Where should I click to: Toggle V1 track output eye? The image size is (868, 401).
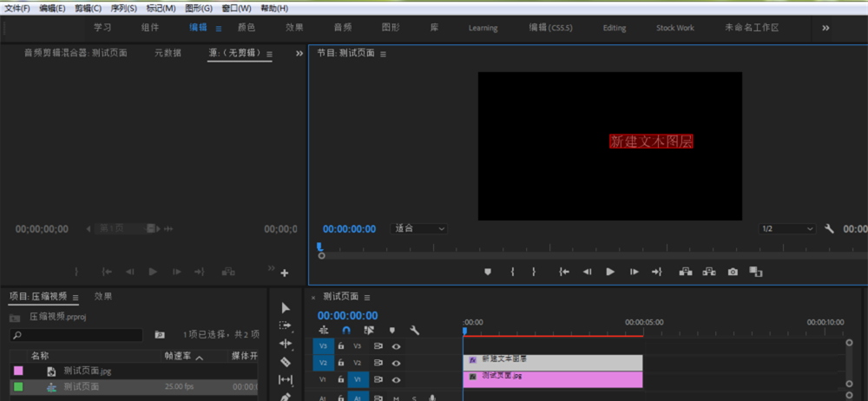coord(397,379)
